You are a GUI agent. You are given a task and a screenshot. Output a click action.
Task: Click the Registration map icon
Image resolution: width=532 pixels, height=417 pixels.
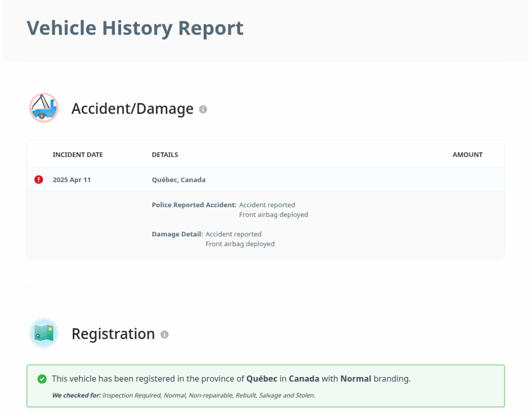[44, 333]
